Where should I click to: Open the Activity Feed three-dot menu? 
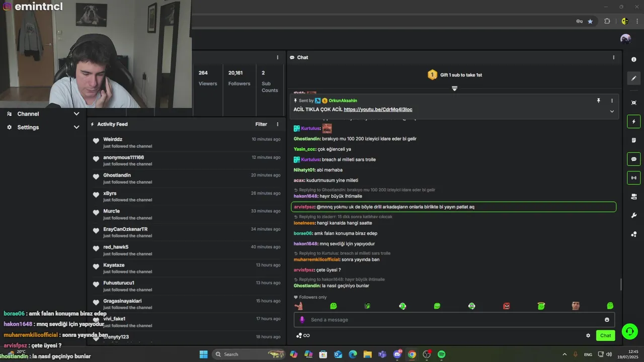coord(277,124)
